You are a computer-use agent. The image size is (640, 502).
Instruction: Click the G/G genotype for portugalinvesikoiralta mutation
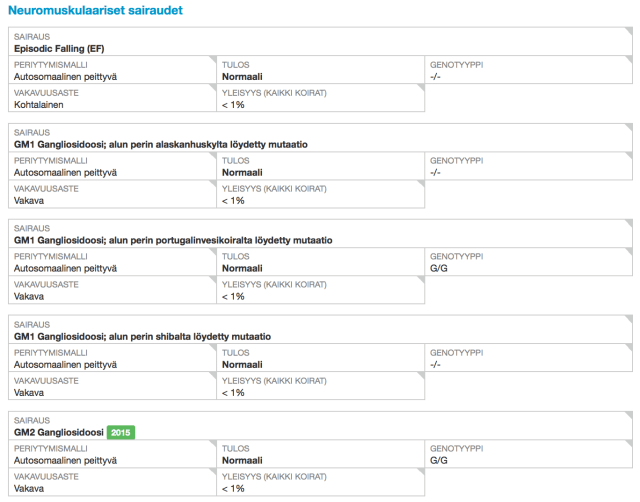439,268
